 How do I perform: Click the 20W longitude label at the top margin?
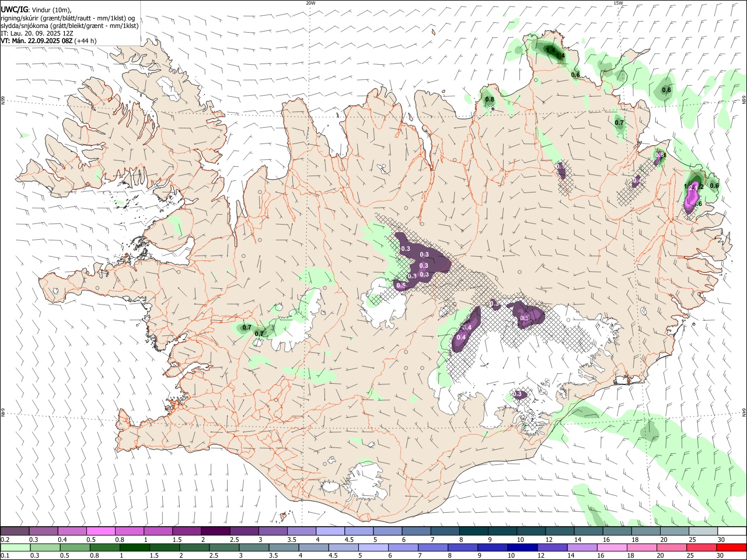(310, 3)
